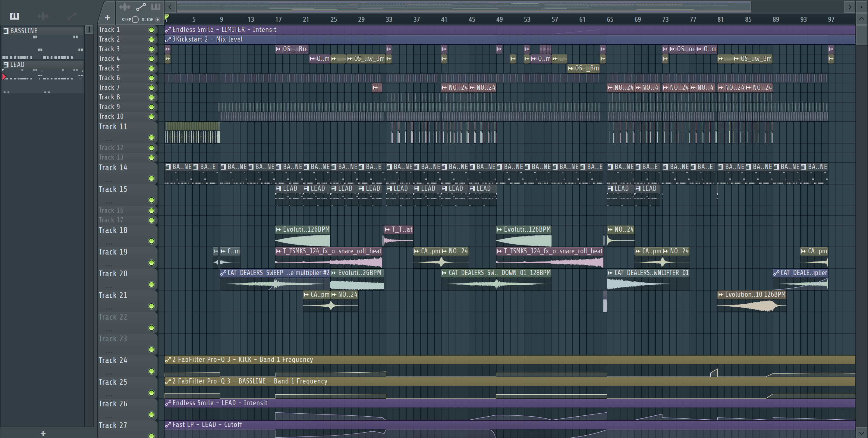Click the playlist overview minimap scrollbar

(x=464, y=7)
